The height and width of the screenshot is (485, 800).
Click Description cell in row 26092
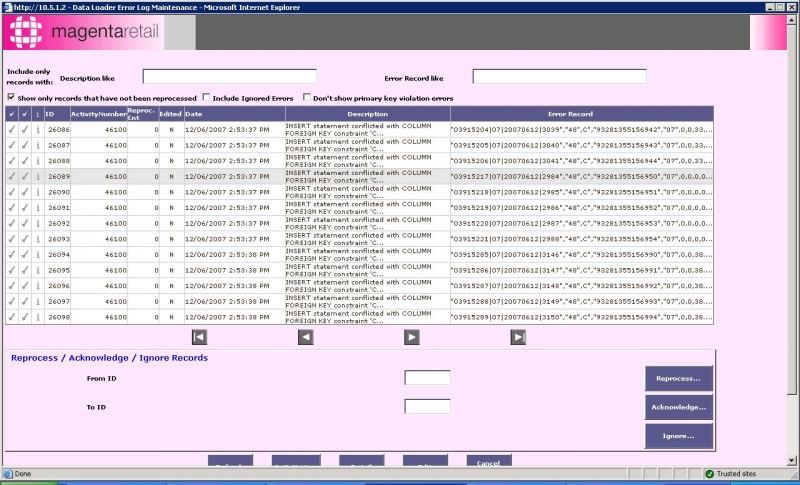coord(368,223)
